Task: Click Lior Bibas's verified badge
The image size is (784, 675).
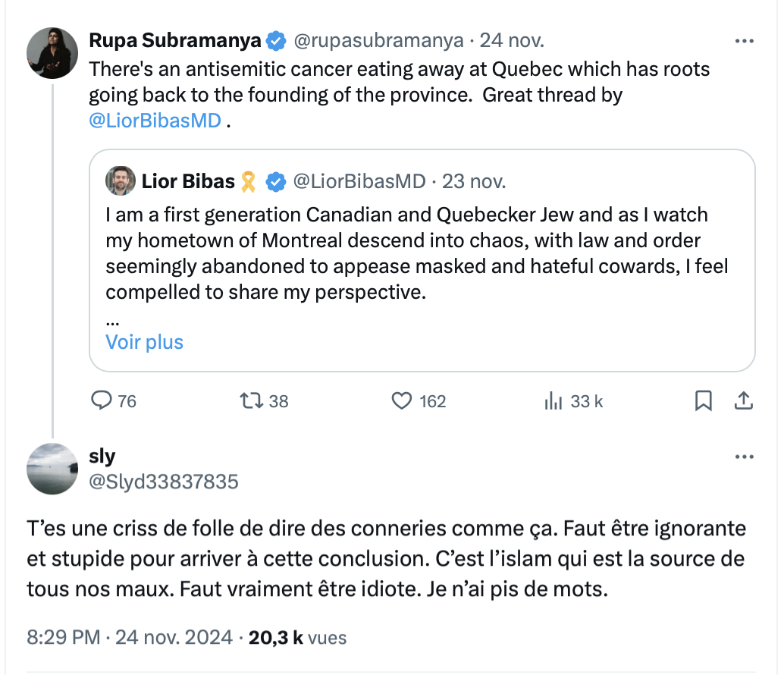Action: (x=276, y=182)
